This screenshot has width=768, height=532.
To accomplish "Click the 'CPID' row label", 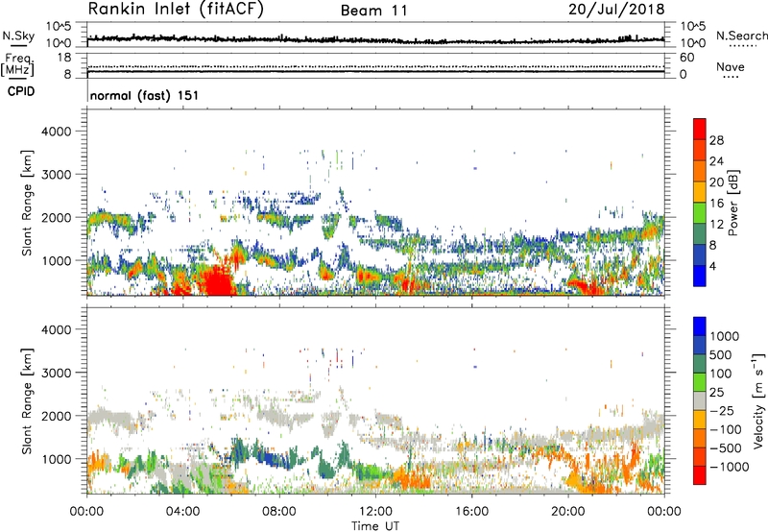I will (x=21, y=91).
